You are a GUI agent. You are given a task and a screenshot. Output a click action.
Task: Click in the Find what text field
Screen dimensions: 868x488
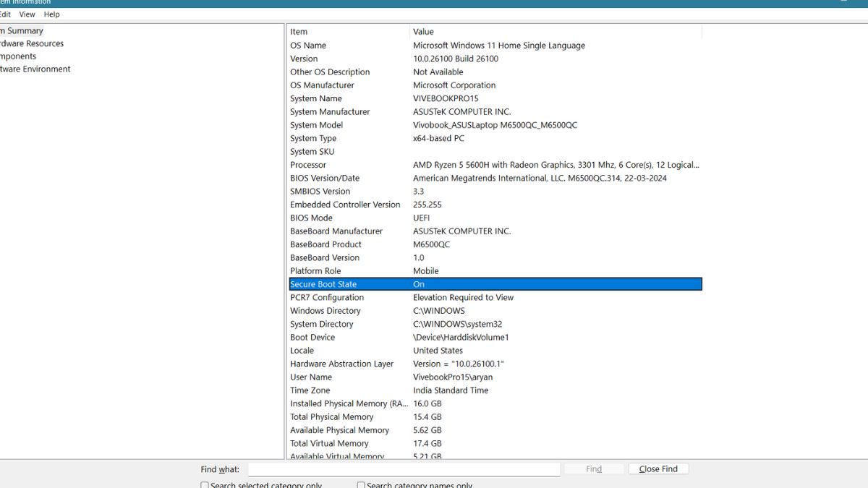(404, 470)
